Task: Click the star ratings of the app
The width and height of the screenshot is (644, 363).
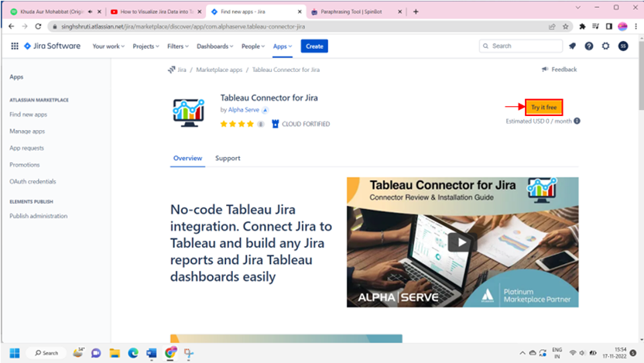Action: pos(237,124)
